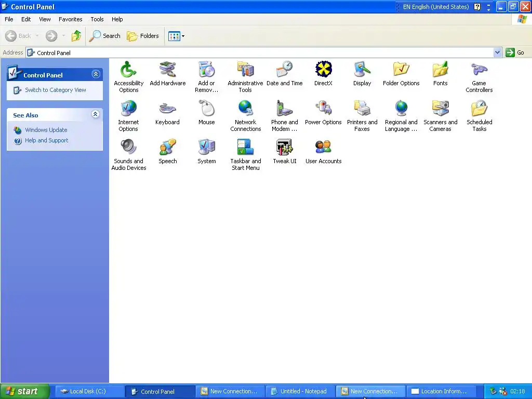Viewport: 532px width, 399px height.
Task: Open the Windows Update link
Action: click(46, 130)
